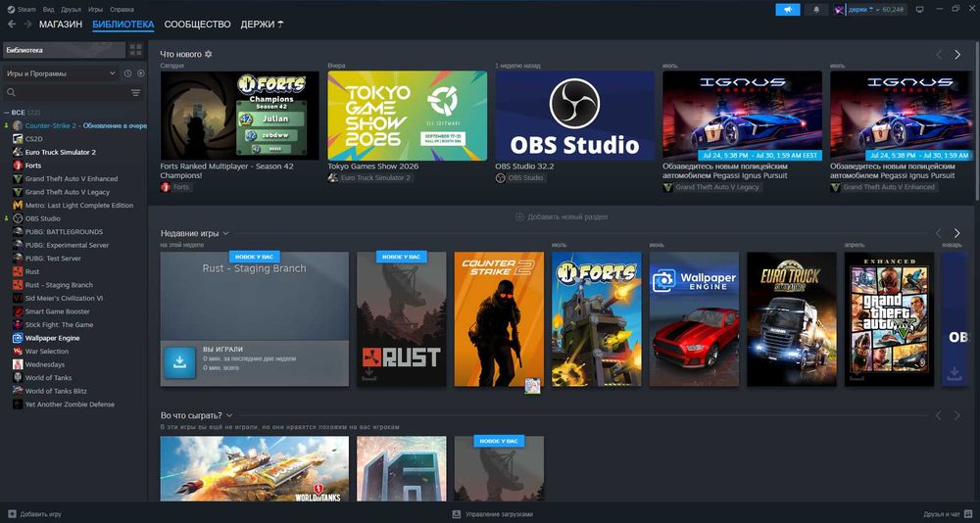Open the Counter-Strike 2 recent game cover

point(499,318)
